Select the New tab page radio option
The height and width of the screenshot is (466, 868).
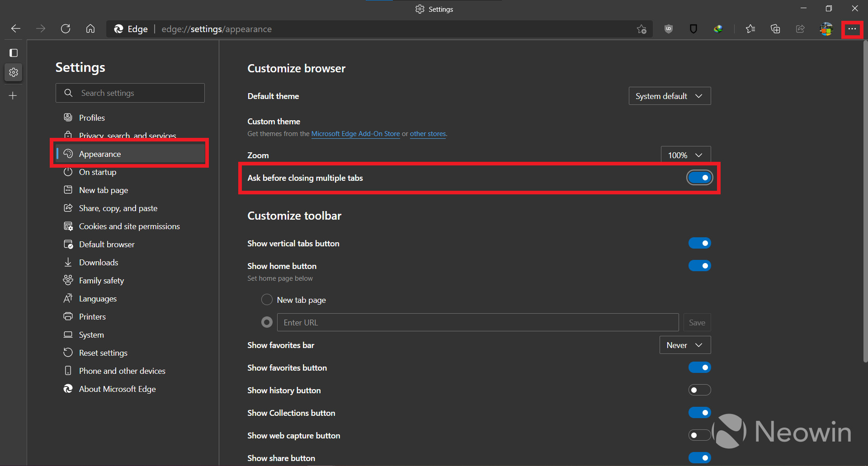pyautogui.click(x=267, y=300)
